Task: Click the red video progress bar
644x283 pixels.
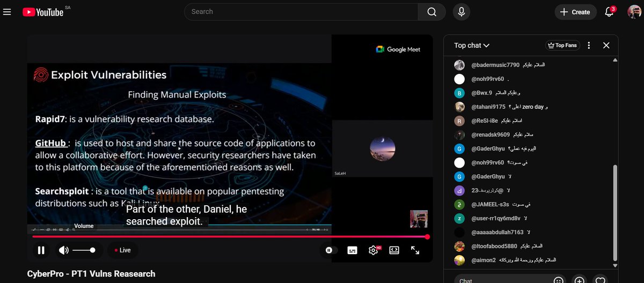Action: click(230, 236)
